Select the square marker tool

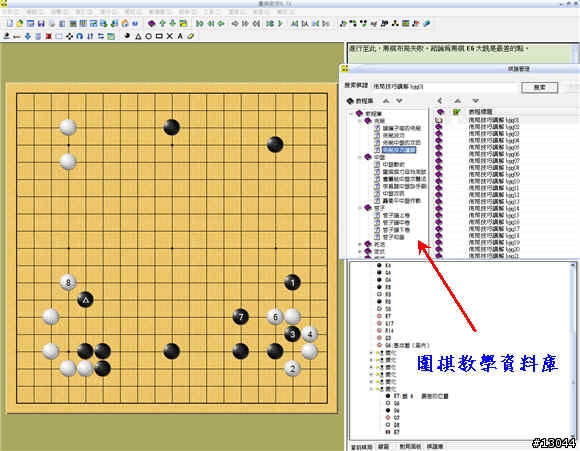159,36
